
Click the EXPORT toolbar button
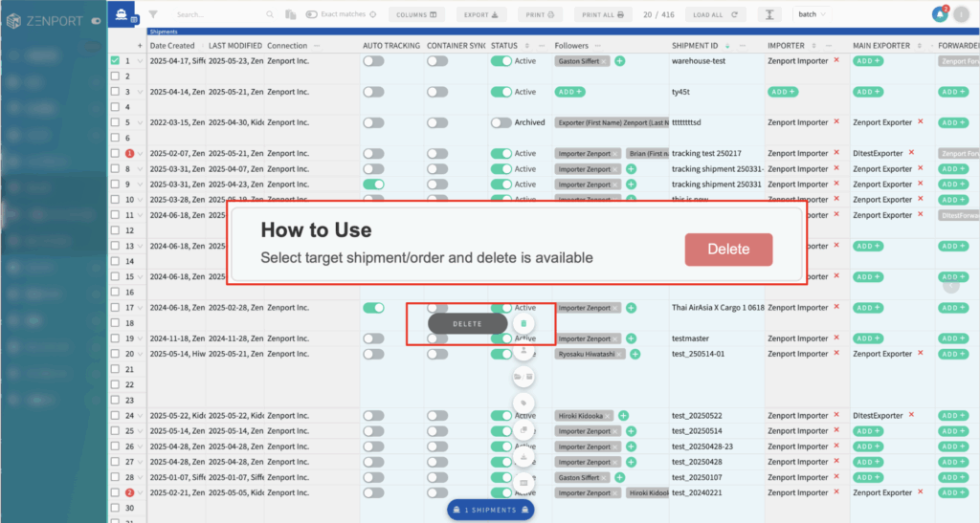481,14
